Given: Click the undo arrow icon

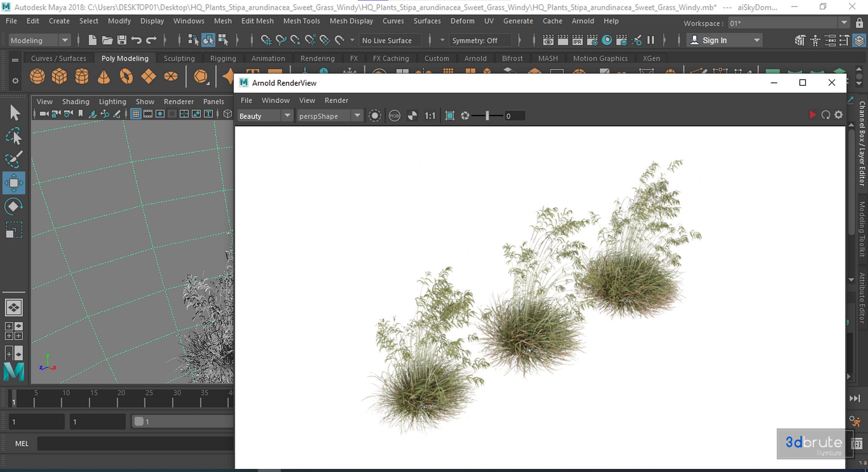Looking at the screenshot, I should 136,40.
